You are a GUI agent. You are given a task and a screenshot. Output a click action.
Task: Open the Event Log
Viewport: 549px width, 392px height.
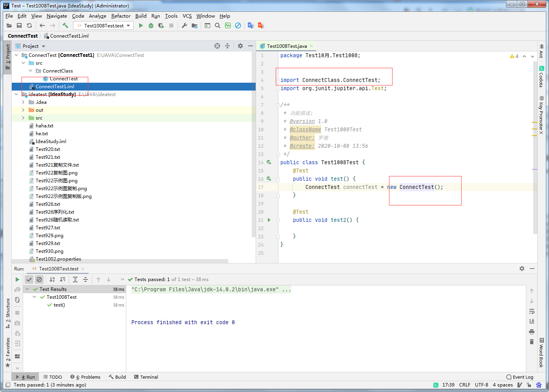click(x=520, y=377)
